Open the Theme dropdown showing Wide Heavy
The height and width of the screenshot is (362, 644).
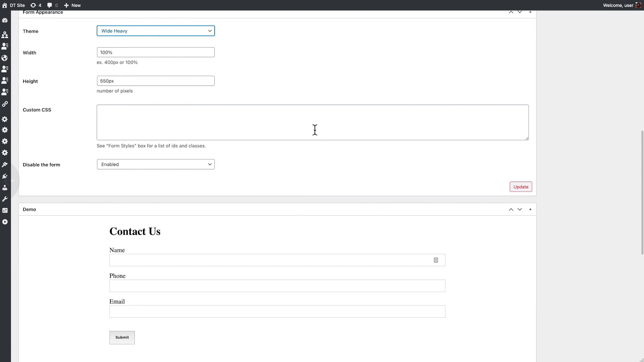coord(155,31)
